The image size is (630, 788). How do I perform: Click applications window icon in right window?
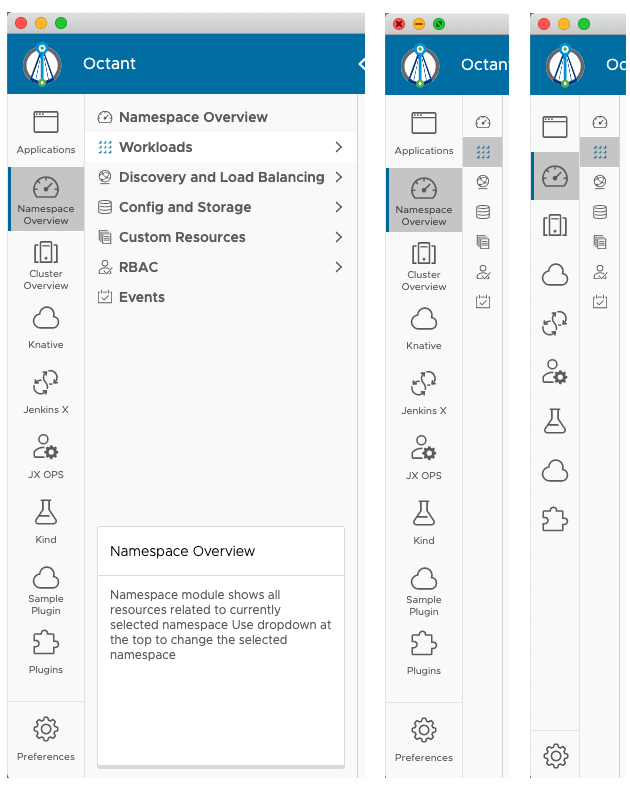tap(555, 127)
